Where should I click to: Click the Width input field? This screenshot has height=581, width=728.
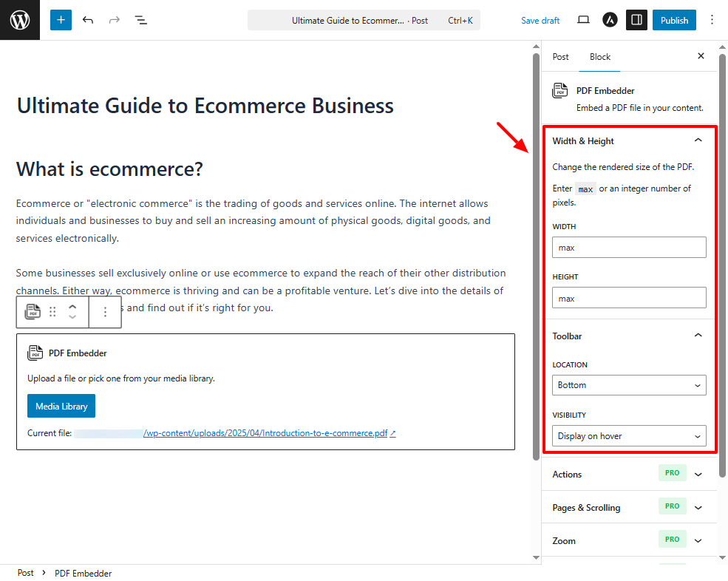point(628,248)
